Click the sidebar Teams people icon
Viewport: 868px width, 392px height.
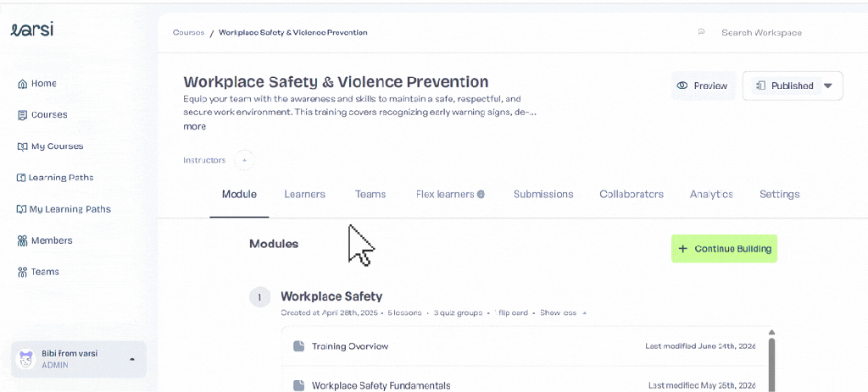point(22,272)
